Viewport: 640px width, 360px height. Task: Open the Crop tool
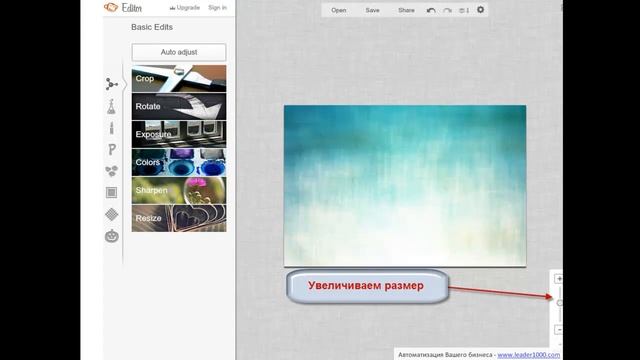point(179,78)
